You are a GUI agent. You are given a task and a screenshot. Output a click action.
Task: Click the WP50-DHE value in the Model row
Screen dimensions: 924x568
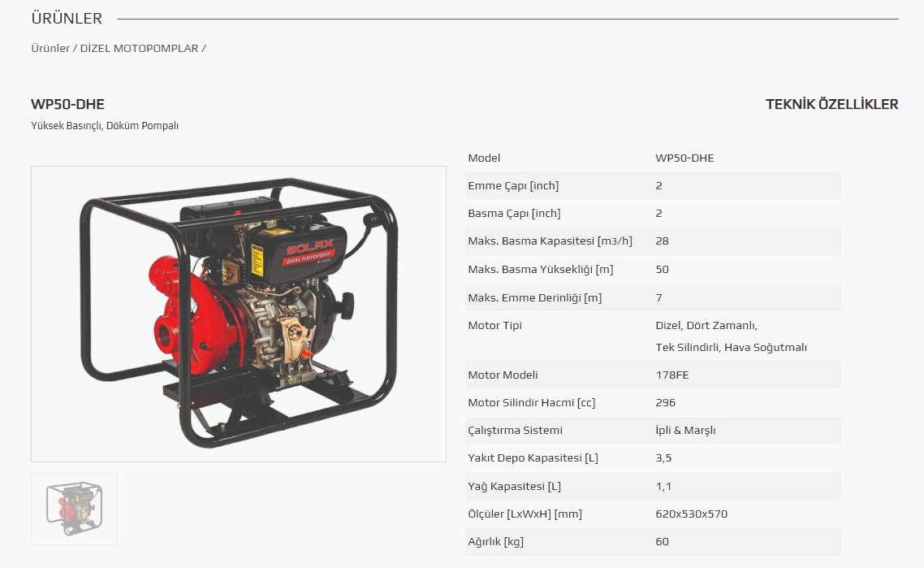pyautogui.click(x=684, y=158)
